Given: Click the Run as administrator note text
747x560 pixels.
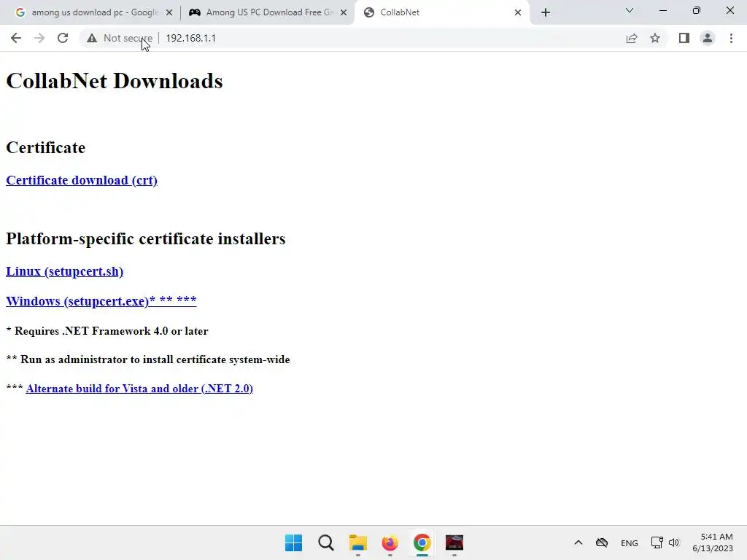Looking at the screenshot, I should [x=148, y=359].
